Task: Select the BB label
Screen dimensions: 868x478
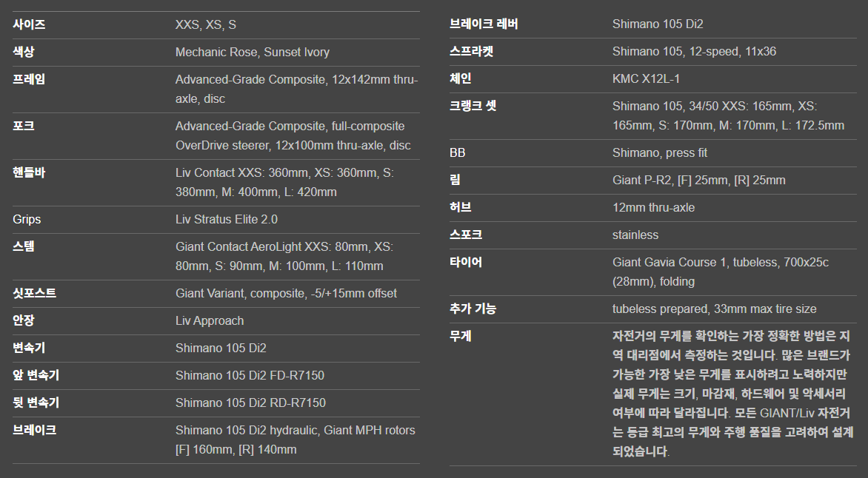Action: coord(457,152)
